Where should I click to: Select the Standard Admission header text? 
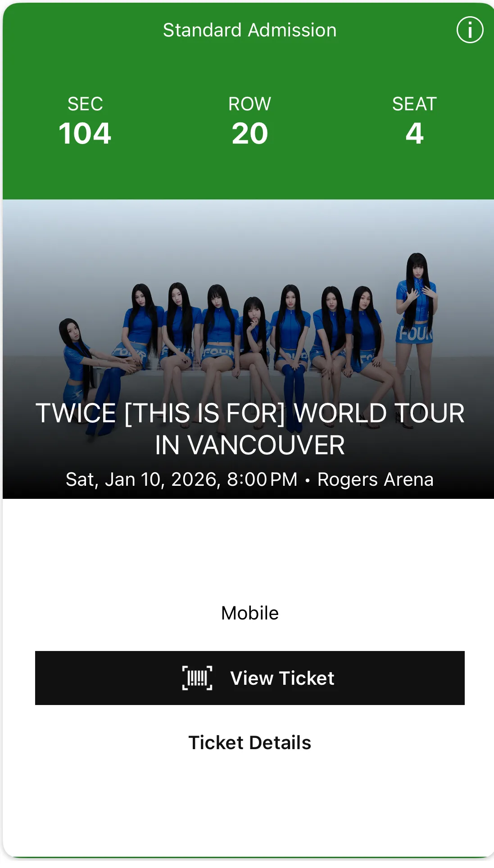(250, 30)
